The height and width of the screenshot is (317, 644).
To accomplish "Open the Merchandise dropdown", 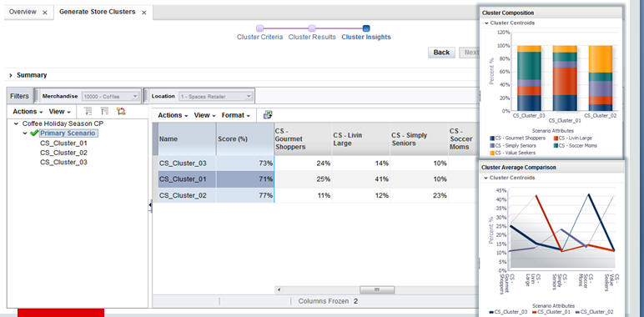I will click(x=111, y=97).
